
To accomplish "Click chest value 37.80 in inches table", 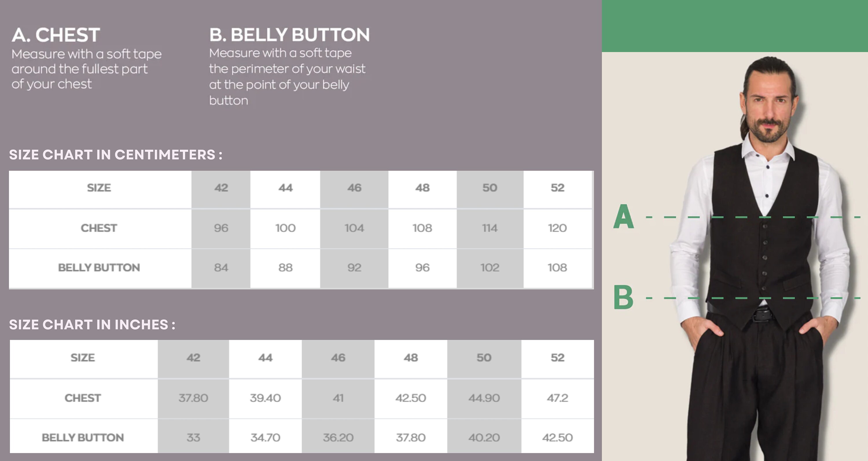I will (193, 398).
